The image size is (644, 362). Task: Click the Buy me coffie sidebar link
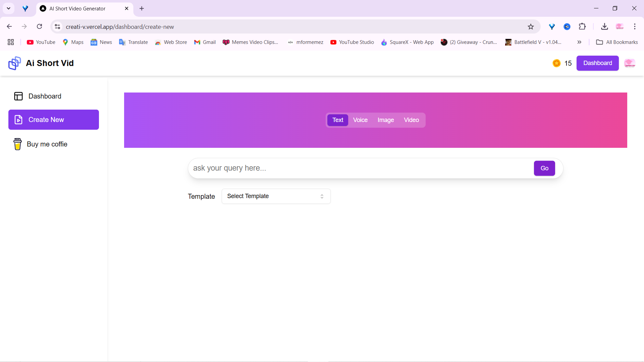click(x=47, y=144)
